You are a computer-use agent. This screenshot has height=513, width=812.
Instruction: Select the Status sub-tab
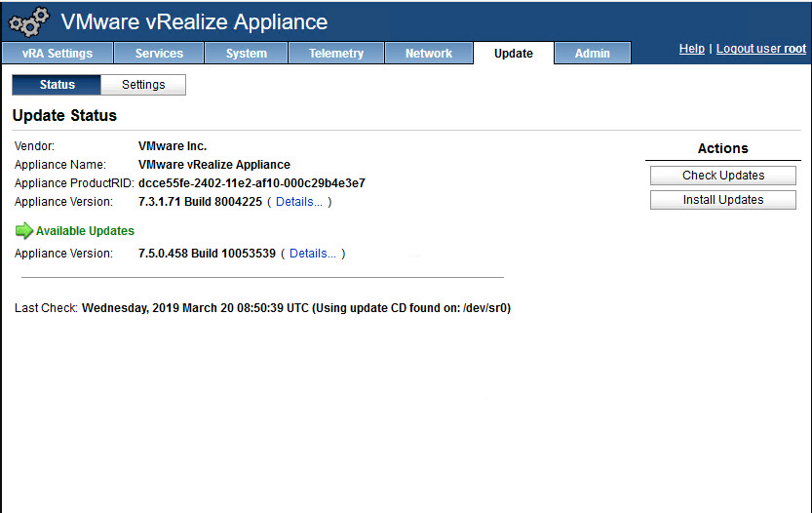(x=58, y=85)
